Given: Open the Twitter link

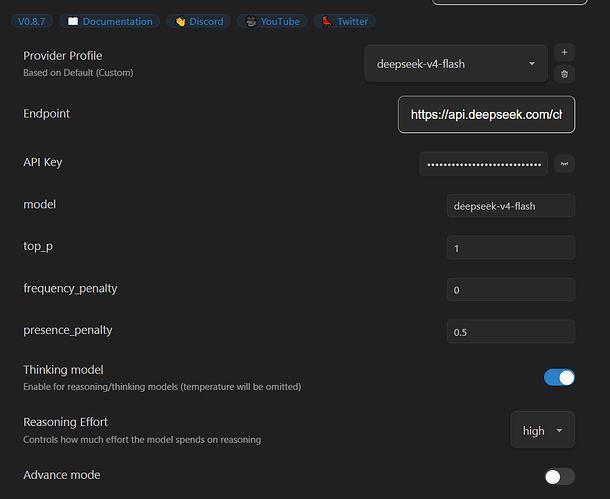Looking at the screenshot, I should [344, 21].
